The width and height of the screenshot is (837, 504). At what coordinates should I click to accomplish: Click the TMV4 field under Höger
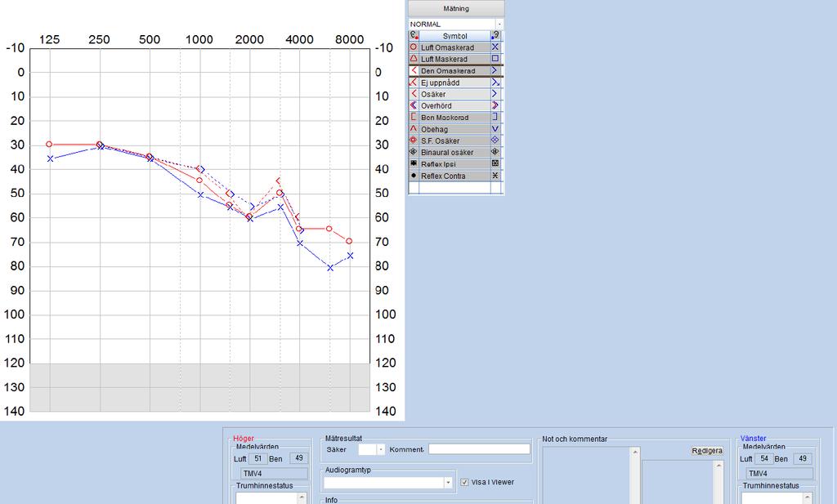[274, 474]
